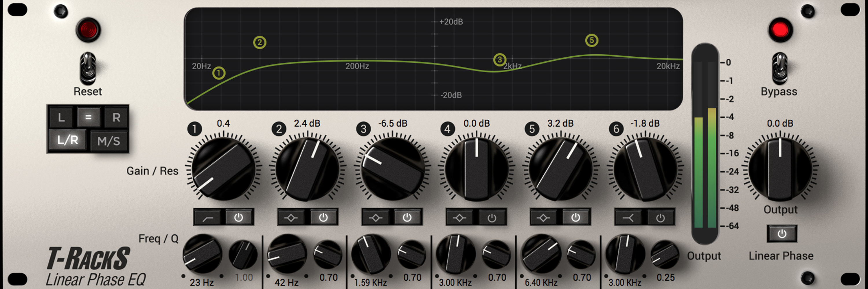
Task: Select band 3 filter type icon
Action: (x=375, y=218)
